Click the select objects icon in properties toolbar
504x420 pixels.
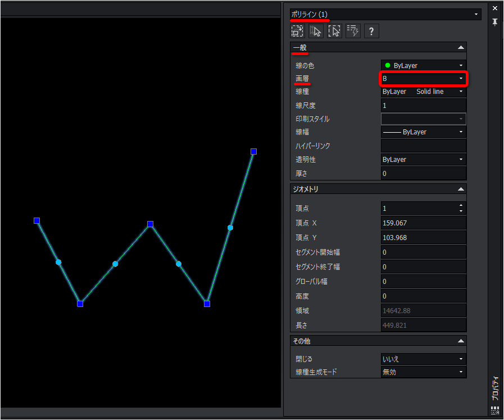click(297, 31)
